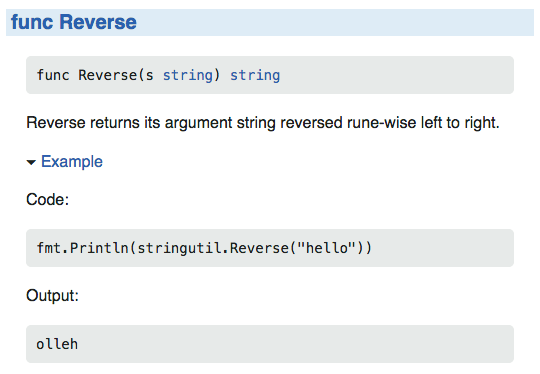The height and width of the screenshot is (374, 540).
Task: Click the Code: label
Action: [x=48, y=199]
